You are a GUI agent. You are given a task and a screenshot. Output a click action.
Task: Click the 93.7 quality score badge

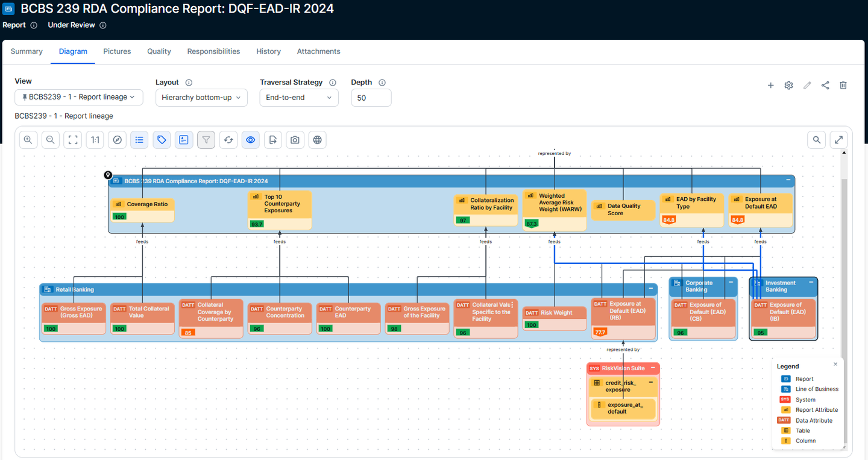(x=257, y=224)
